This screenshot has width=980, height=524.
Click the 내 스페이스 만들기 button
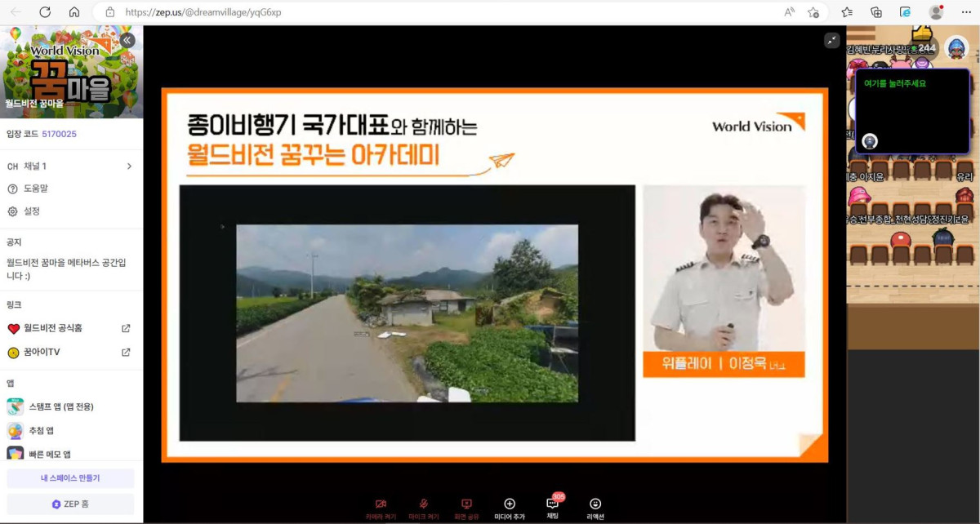coord(70,478)
